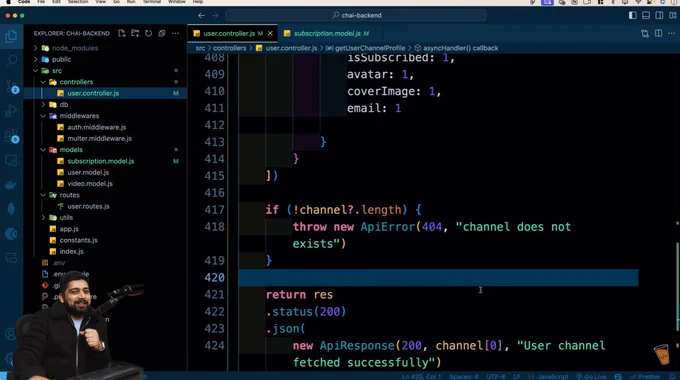The image size is (680, 380).
Task: Click the Go Live status bar button
Action: click(591, 377)
